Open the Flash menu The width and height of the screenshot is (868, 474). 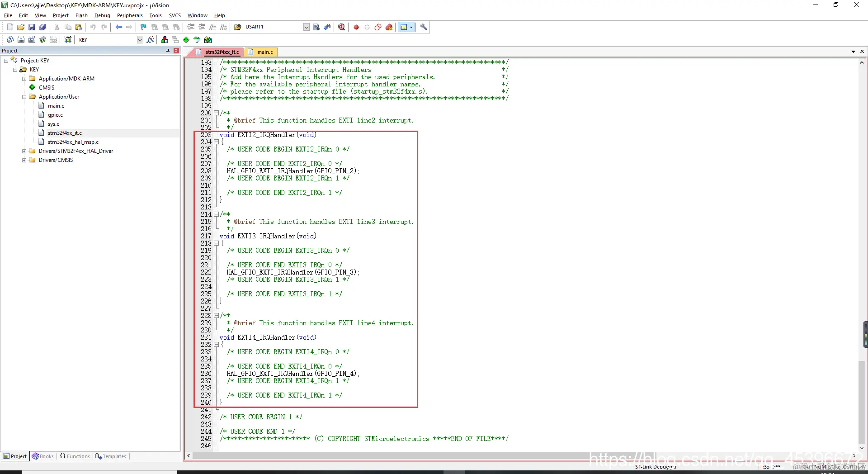coord(81,15)
